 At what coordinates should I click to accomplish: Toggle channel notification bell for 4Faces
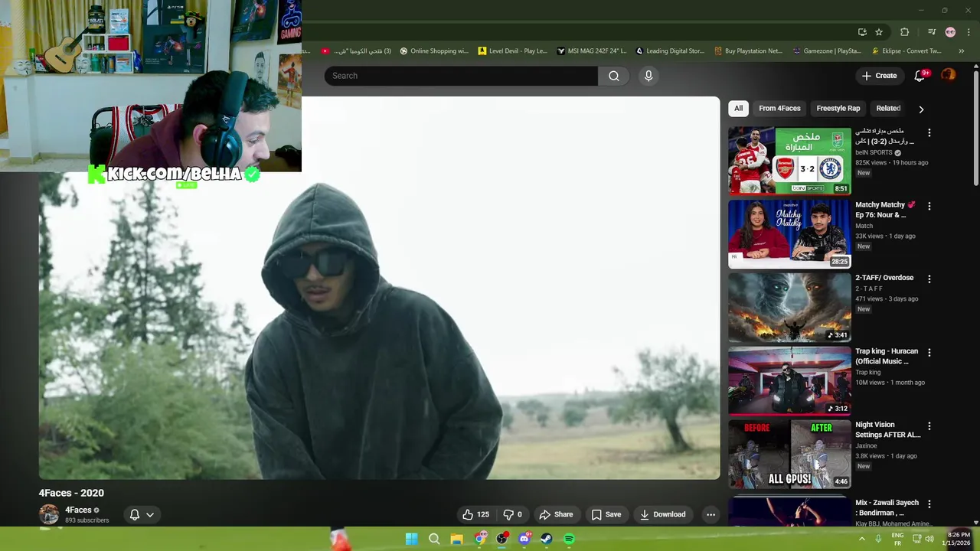point(135,514)
